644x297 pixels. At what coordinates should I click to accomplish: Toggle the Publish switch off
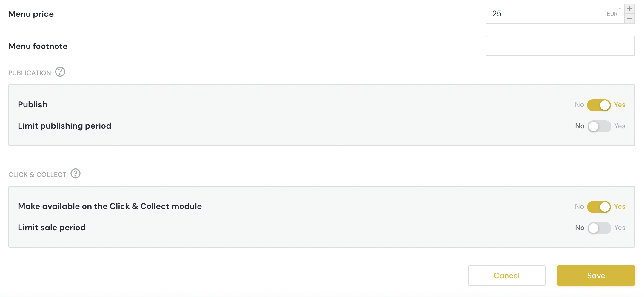point(599,105)
